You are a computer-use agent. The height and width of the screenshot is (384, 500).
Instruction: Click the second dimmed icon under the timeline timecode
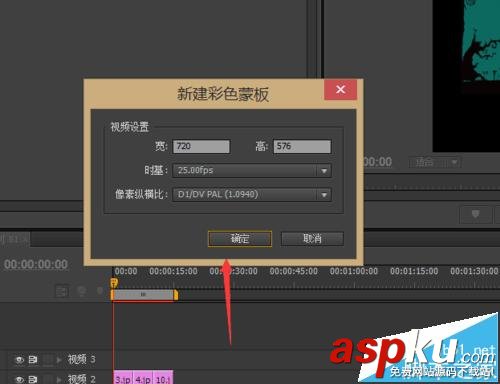(82, 291)
